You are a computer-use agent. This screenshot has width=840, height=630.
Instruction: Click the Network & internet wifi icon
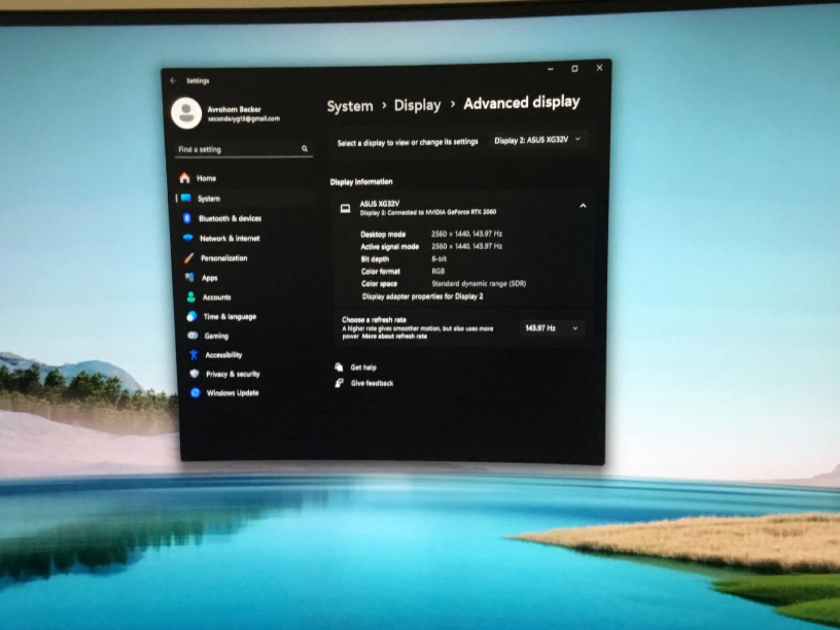188,238
